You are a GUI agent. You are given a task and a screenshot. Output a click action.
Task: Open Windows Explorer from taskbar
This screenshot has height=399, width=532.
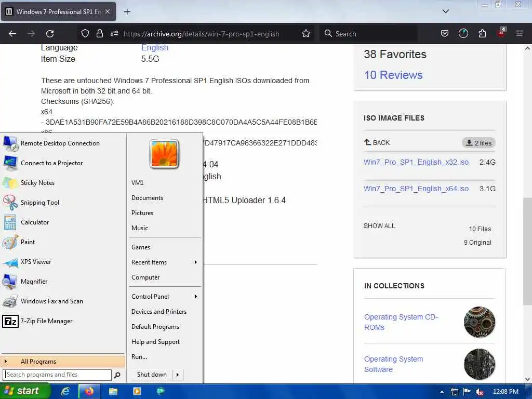click(113, 391)
